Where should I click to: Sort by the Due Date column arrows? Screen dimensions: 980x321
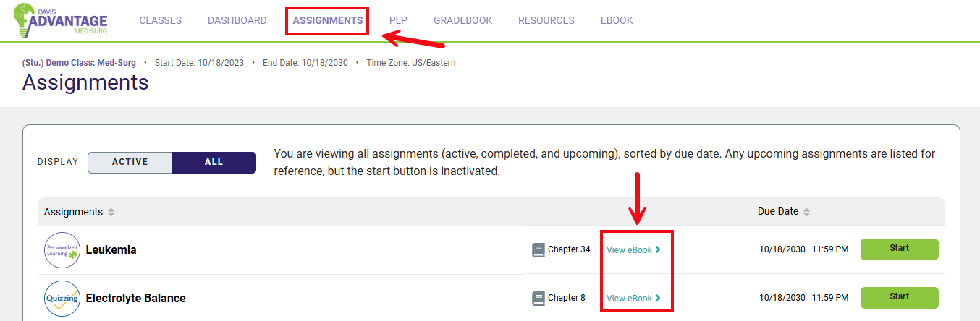pyautogui.click(x=806, y=213)
